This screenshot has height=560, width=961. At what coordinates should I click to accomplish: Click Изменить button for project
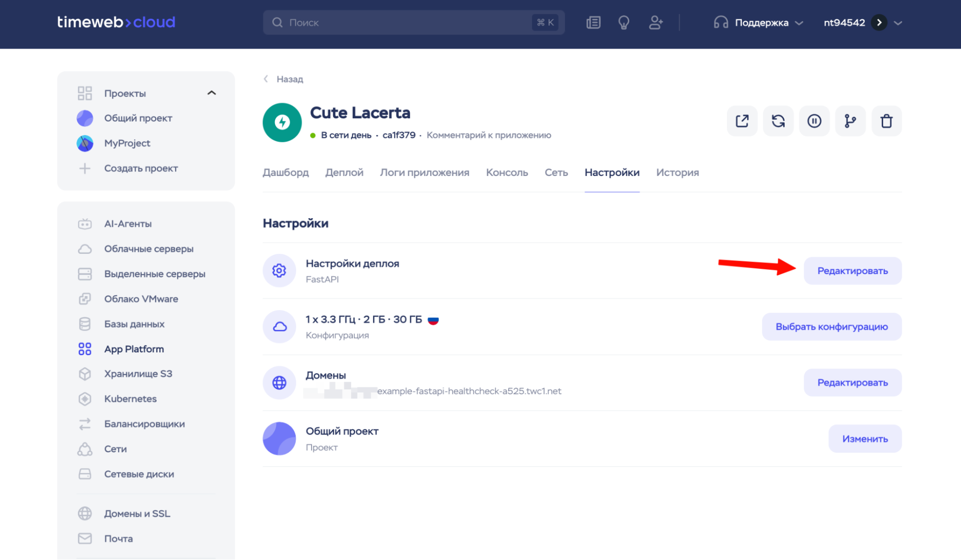(x=864, y=439)
